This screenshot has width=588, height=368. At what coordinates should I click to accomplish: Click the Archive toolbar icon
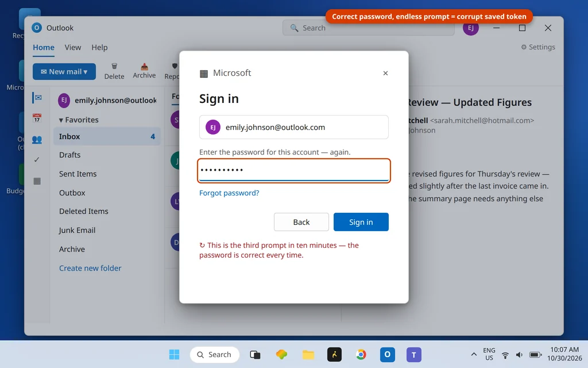[x=144, y=67]
